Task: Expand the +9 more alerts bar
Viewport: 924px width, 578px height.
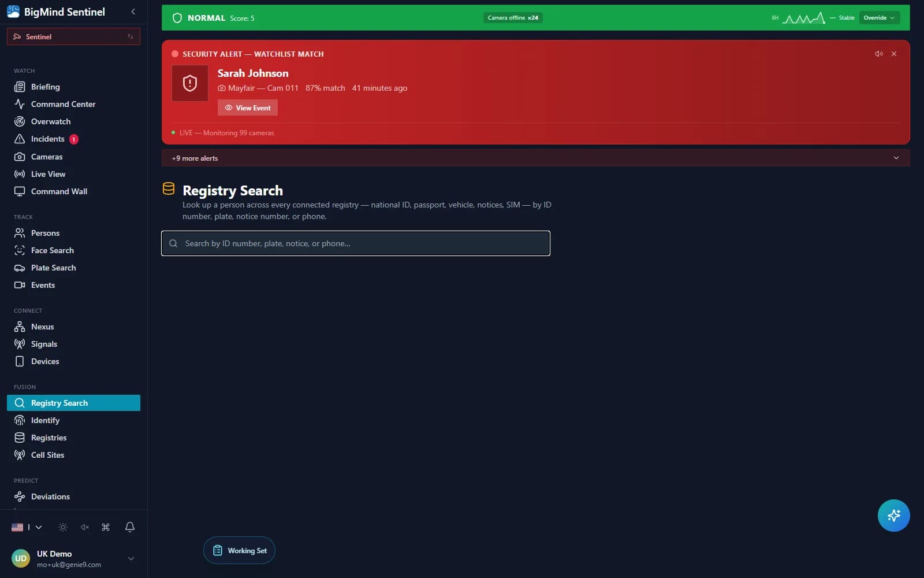Action: tap(535, 158)
